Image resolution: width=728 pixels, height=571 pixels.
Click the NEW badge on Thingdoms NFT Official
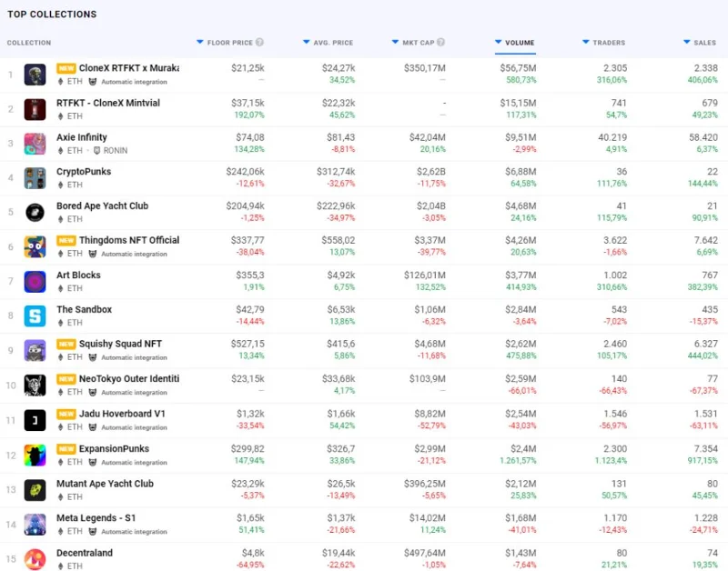click(66, 240)
